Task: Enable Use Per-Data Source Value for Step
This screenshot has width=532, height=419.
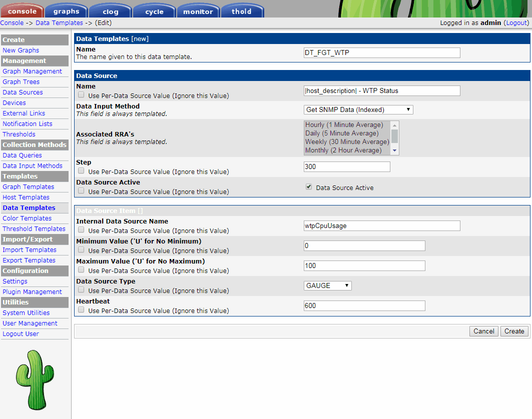Action: (81, 170)
